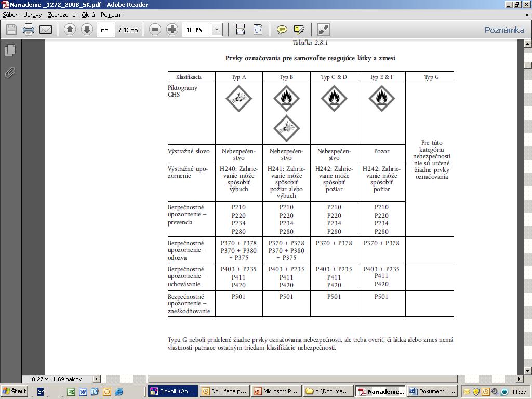Click the horizontal scrollbar thumb
The width and height of the screenshot is (532, 399).
point(303,379)
